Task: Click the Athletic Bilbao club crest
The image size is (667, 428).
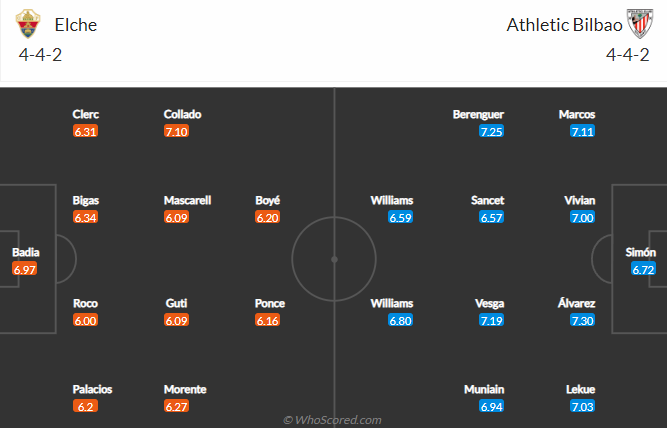Action: click(x=639, y=24)
